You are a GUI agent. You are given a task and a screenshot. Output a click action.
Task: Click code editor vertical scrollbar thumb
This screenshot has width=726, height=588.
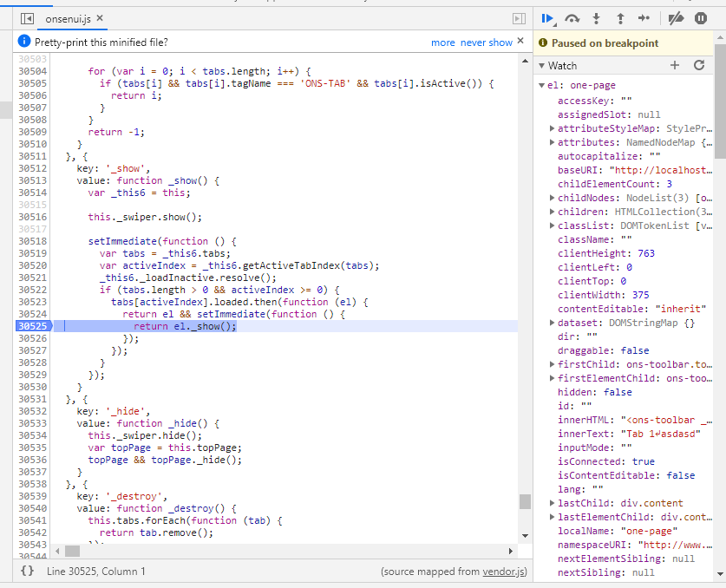(x=525, y=501)
